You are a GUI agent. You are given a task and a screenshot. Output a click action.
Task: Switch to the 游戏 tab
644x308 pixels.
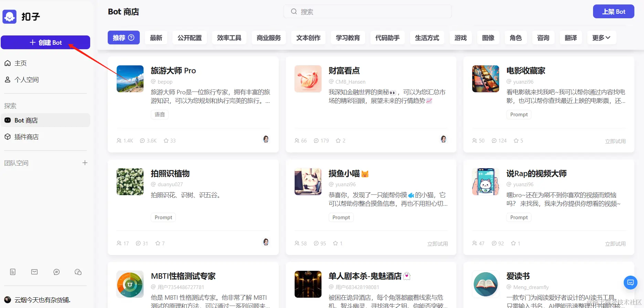tap(461, 38)
